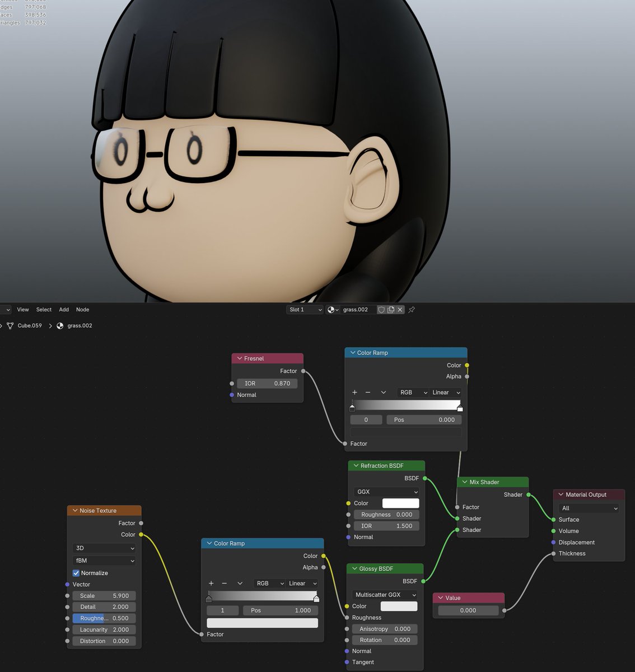635x672 pixels.
Task: Click the Refraction BSDF Color swatch
Action: tap(400, 503)
